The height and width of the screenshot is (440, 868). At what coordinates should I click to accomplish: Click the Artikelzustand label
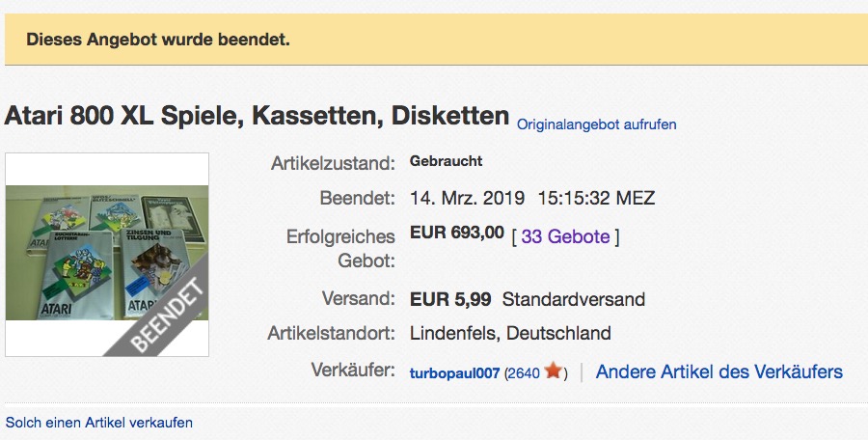333,163
